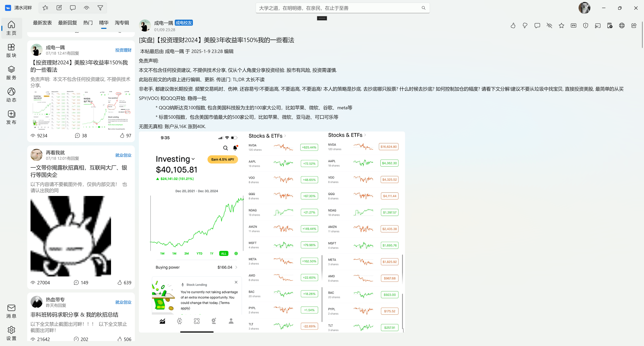This screenshot has height=346, width=644.
Task: Click the thumbs-down dislike icon
Action: (525, 25)
